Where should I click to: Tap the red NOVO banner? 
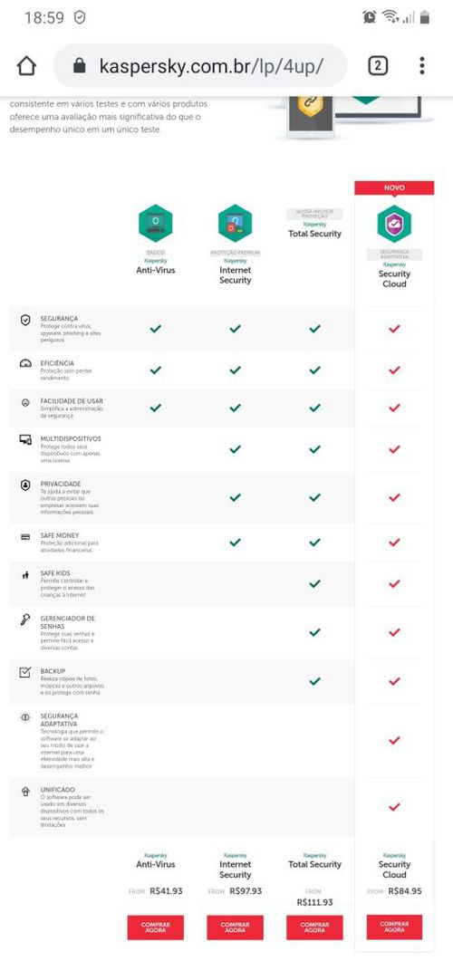click(x=394, y=187)
